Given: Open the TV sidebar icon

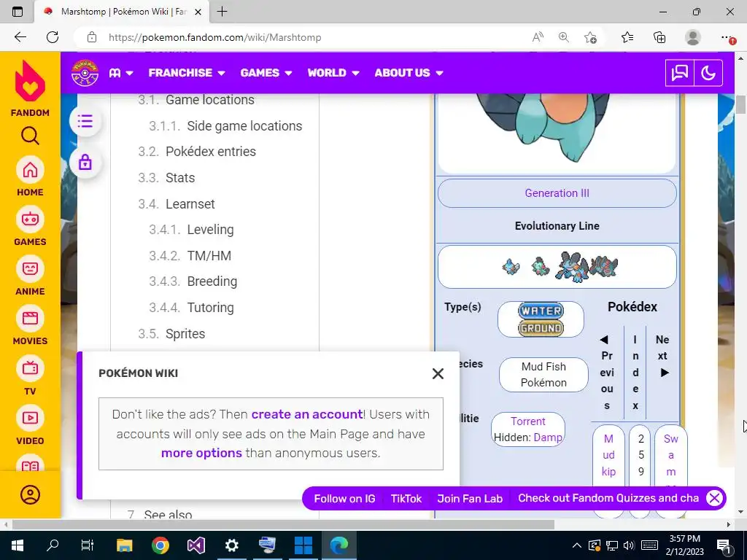Looking at the screenshot, I should click(30, 368).
